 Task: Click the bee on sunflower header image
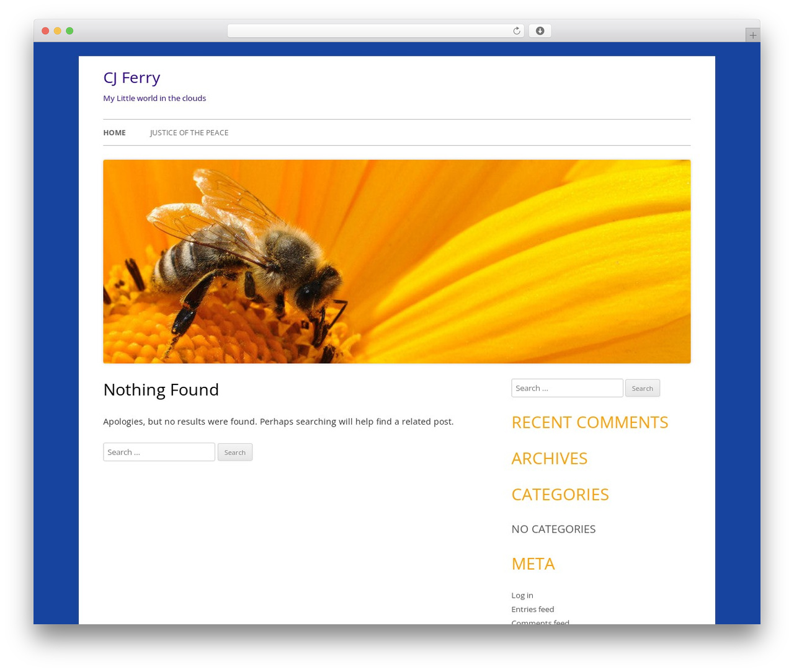click(x=396, y=262)
